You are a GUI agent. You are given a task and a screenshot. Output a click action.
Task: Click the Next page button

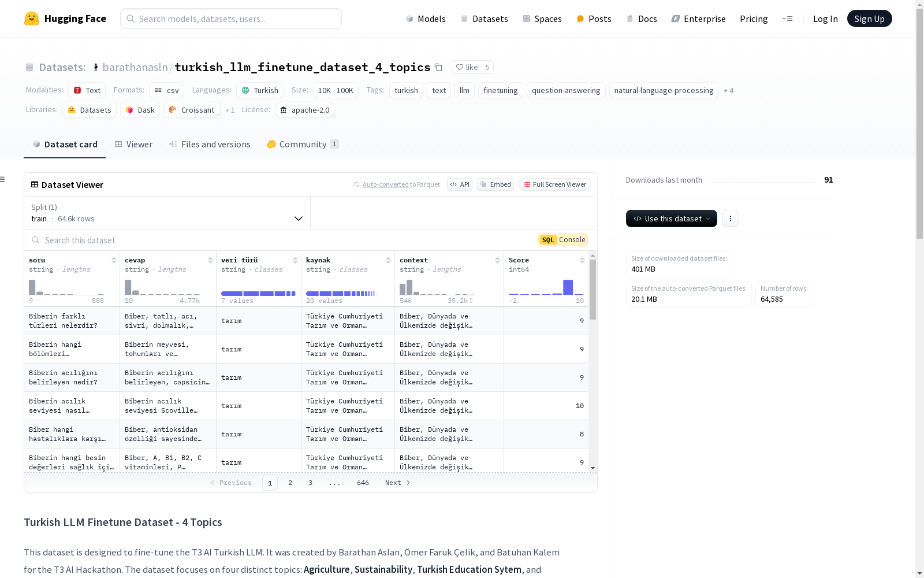[x=398, y=483]
